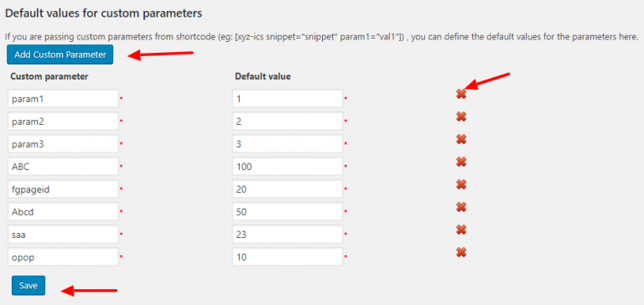Remove the Abcd parameter entry
Image resolution: width=644 pixels, height=305 pixels.
point(461,207)
